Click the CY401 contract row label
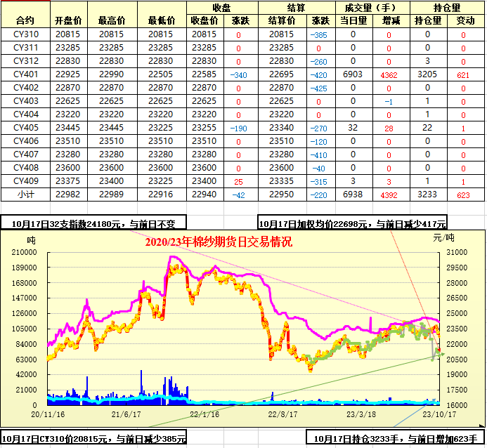The image size is (487, 448). point(25,74)
